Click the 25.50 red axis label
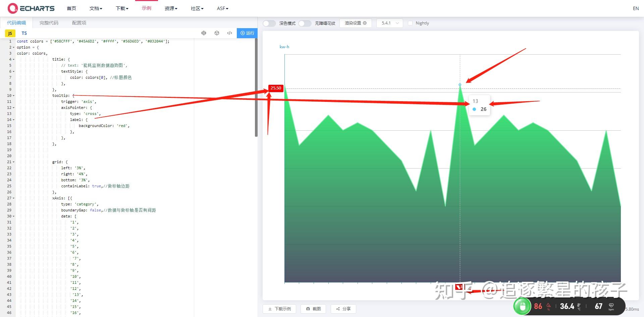The width and height of the screenshot is (644, 317). (x=276, y=88)
